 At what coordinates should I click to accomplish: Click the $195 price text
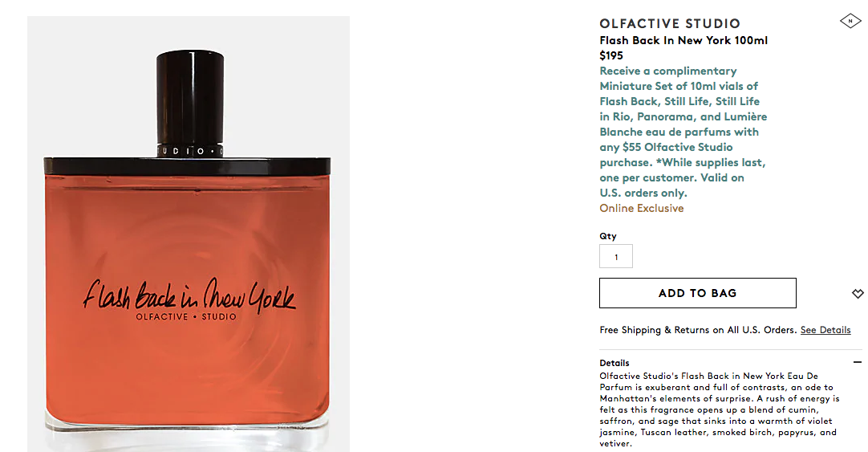click(611, 55)
